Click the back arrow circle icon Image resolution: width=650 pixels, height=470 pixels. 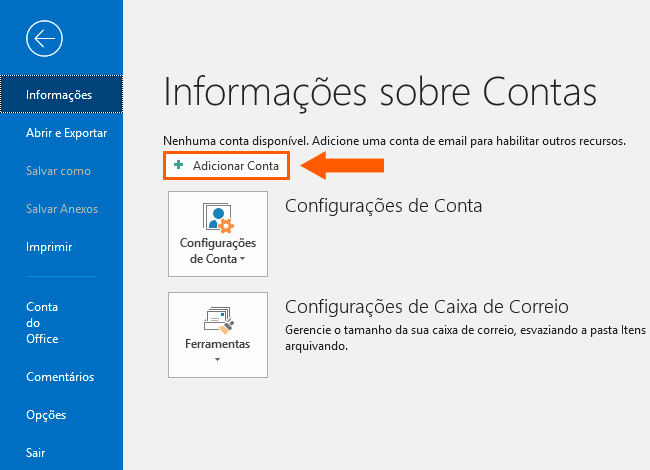point(44,39)
